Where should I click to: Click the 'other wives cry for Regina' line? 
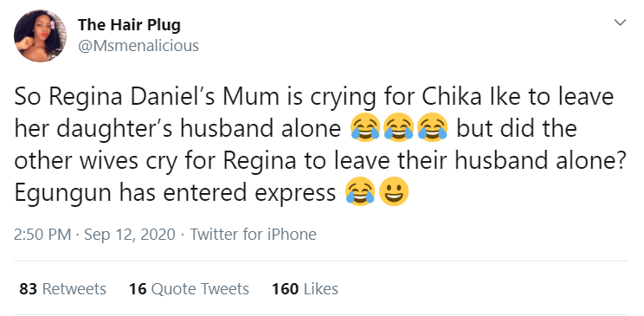pyautogui.click(x=155, y=160)
